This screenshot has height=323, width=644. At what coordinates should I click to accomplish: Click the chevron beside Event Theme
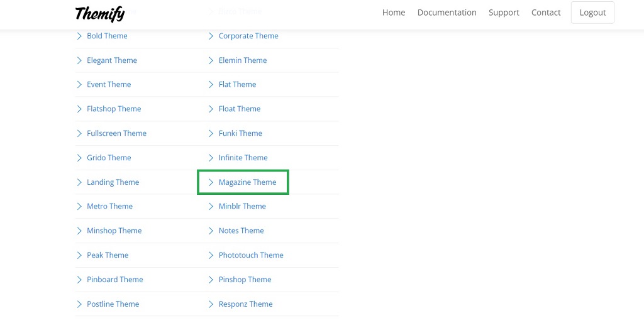79,85
